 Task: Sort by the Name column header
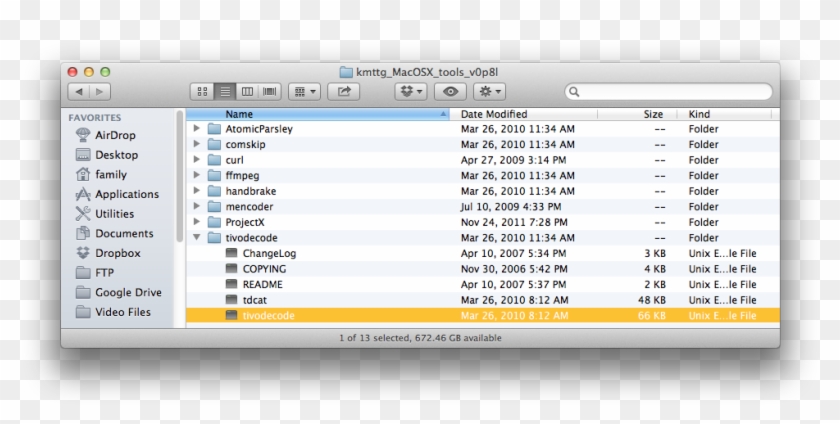(x=318, y=114)
